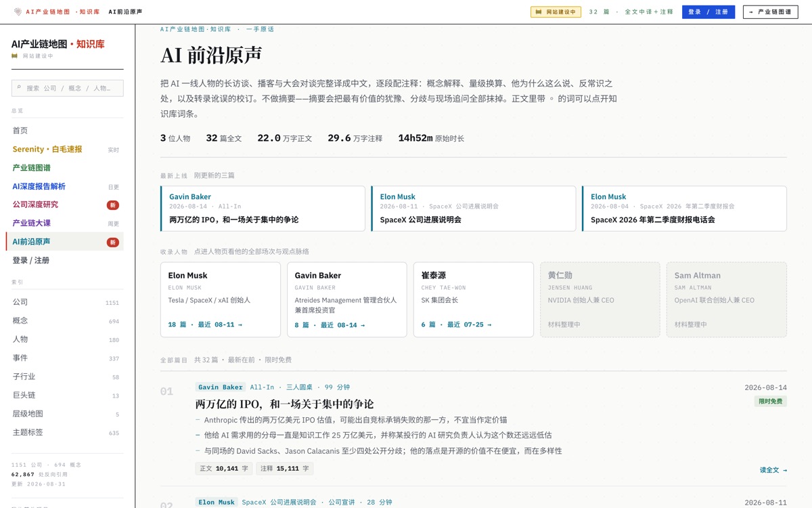Click the 18 篇 · 最近 08-11 → link
This screenshot has width=812, height=508.
(x=205, y=324)
